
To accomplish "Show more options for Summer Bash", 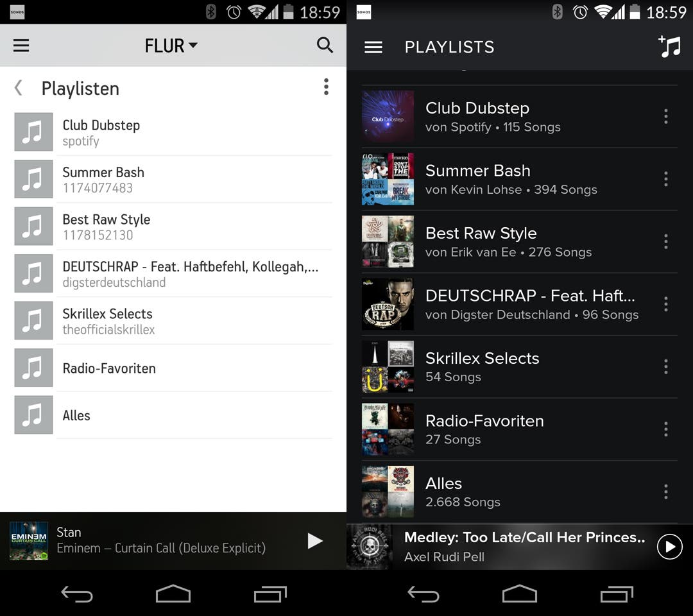I will pos(665,179).
